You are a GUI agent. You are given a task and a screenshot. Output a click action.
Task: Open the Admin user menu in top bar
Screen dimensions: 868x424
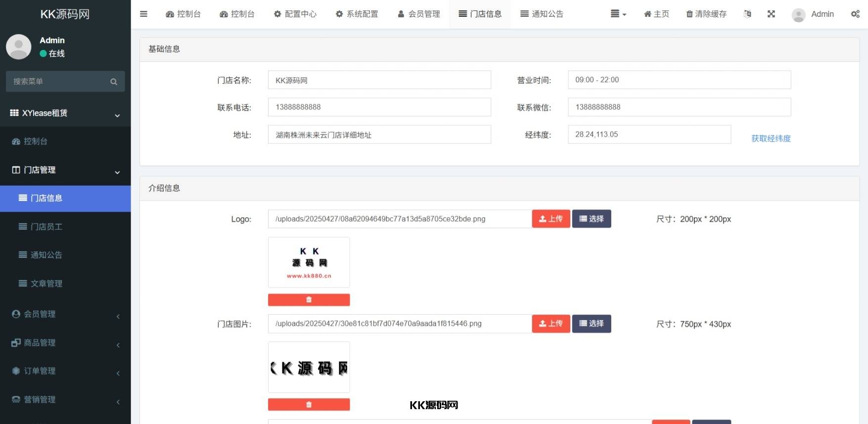tap(813, 14)
